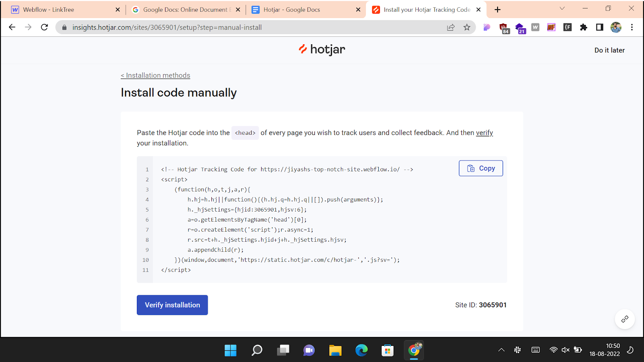Click the closing </script> code line

(x=176, y=270)
